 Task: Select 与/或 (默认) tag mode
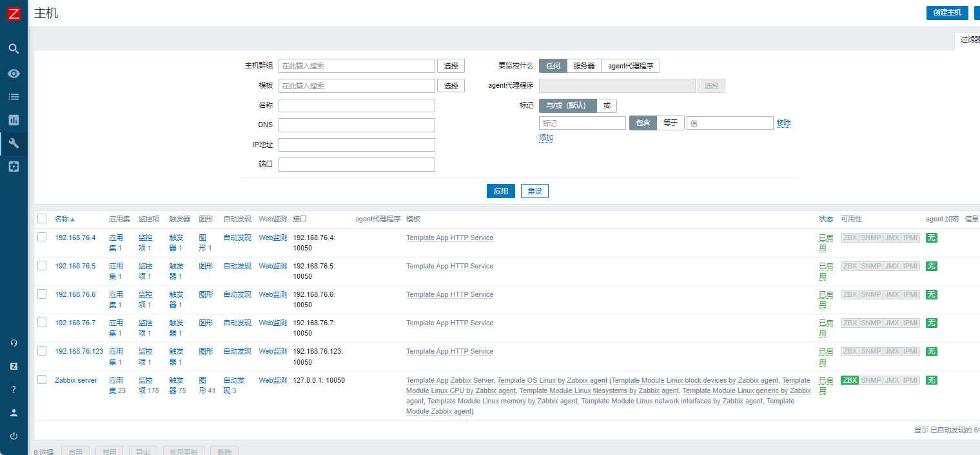point(568,106)
